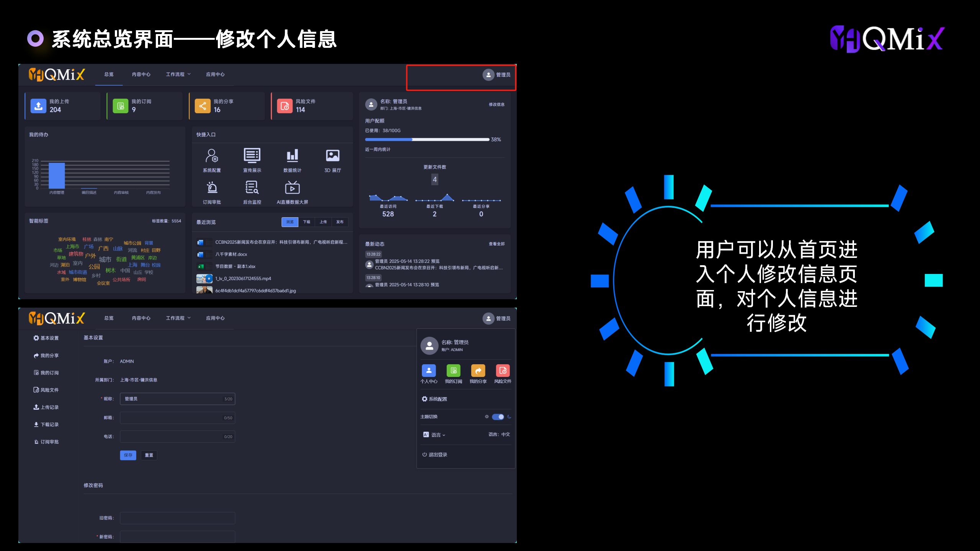This screenshot has width=980, height=551.
Task: Toggle the 主题切换 theme switch
Action: click(x=498, y=417)
